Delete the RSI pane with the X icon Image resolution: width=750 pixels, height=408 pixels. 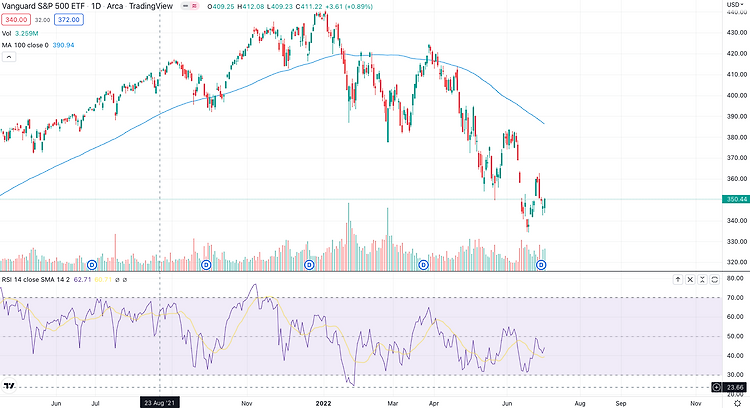pos(690,279)
